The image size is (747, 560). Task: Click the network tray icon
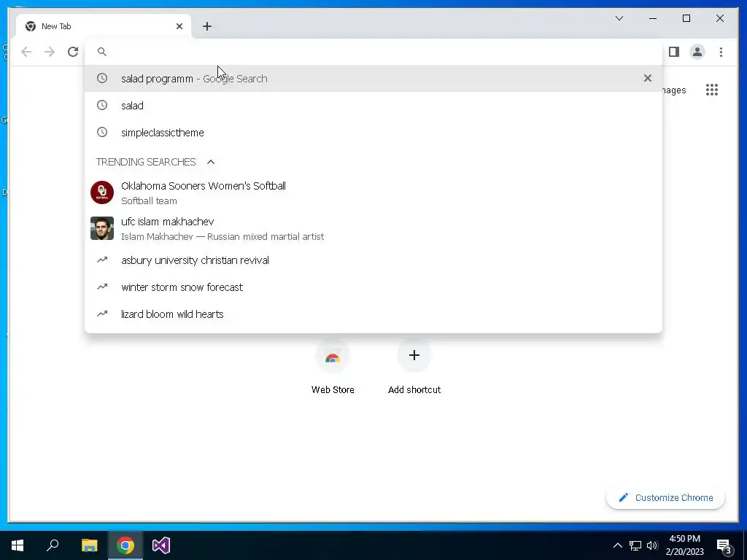point(635,545)
